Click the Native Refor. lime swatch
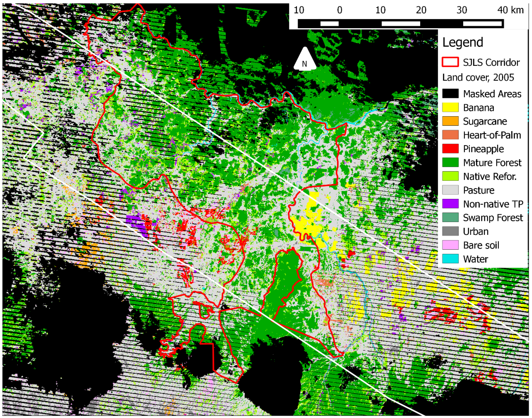Image resolution: width=532 pixels, height=418 pixels. [450, 176]
